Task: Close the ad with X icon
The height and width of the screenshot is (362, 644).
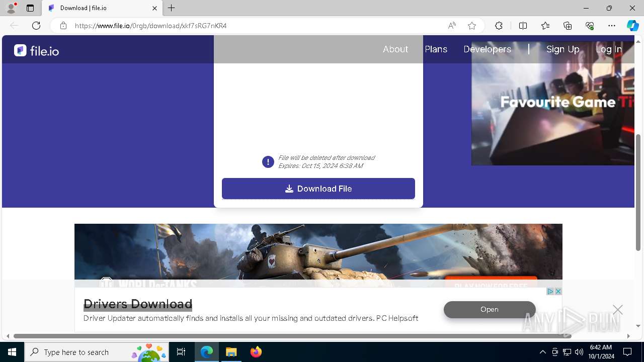Action: pos(558,291)
